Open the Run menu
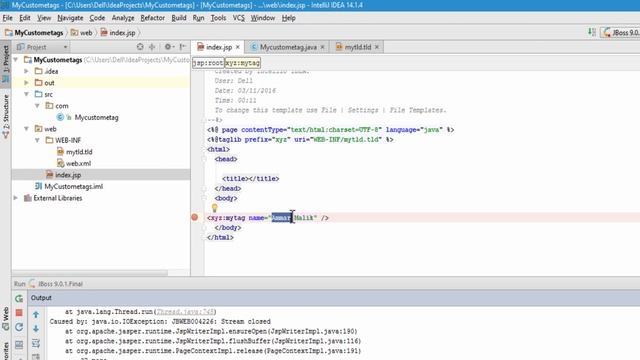The height and width of the screenshot is (360, 640). point(198,18)
